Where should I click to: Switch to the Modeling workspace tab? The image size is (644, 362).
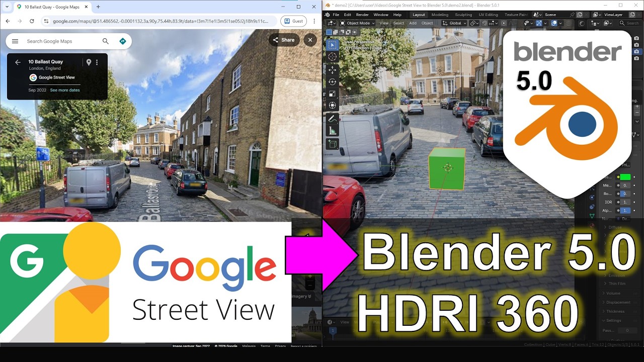(440, 15)
